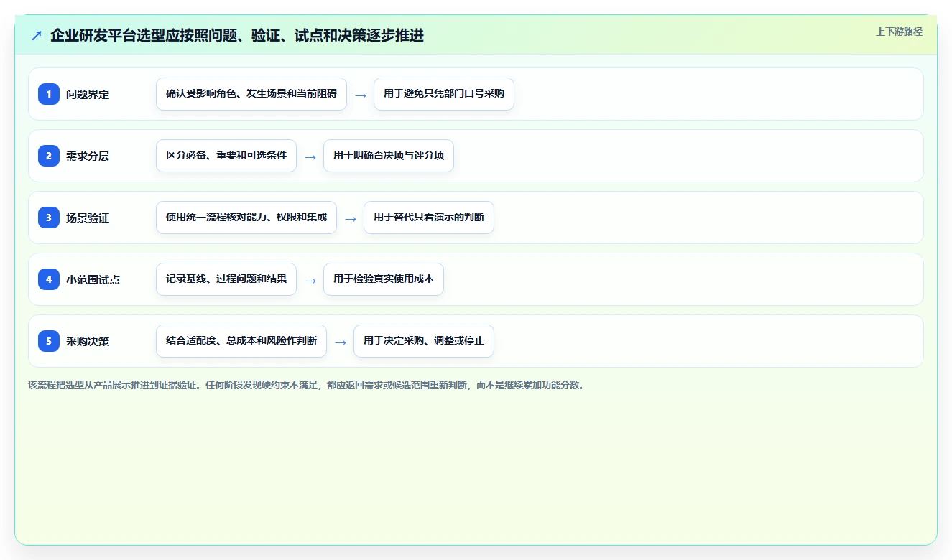Click the 采购决策 step label

[88, 341]
